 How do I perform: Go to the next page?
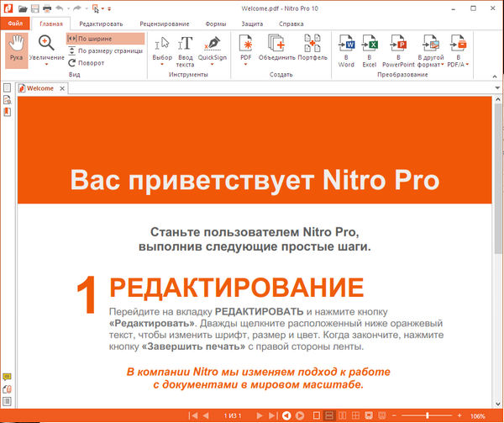(259, 415)
